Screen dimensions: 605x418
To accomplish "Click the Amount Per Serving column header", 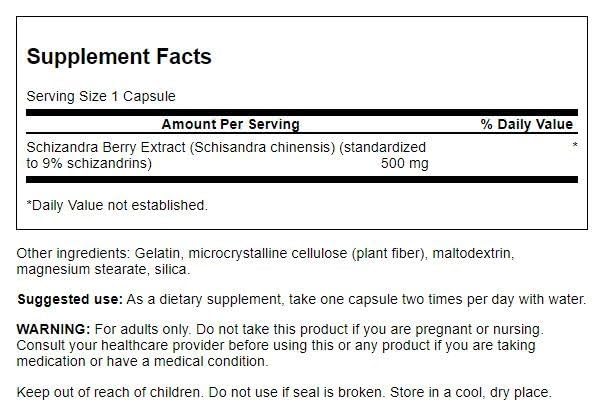I will pyautogui.click(x=230, y=124).
